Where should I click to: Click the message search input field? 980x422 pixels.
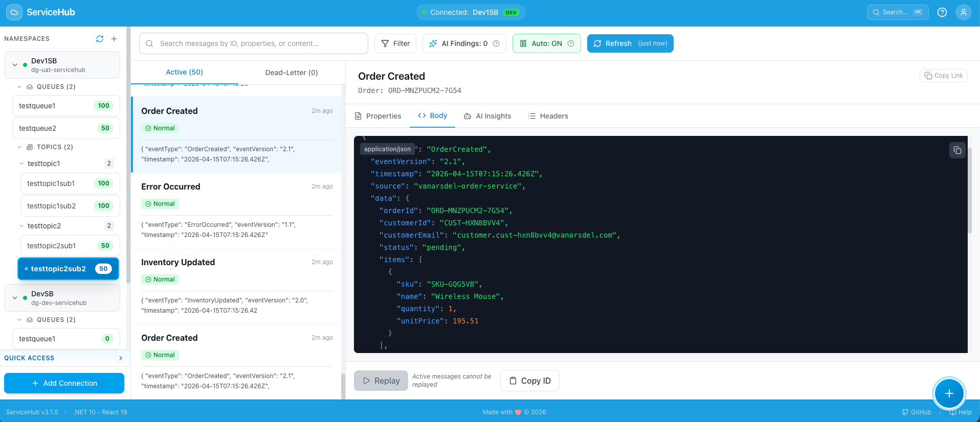[254, 43]
